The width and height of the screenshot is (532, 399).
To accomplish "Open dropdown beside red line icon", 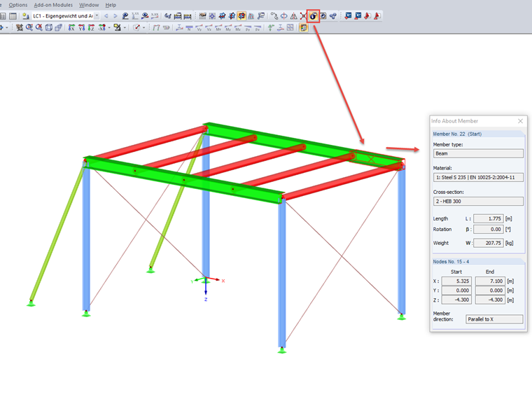I will 144,28.
